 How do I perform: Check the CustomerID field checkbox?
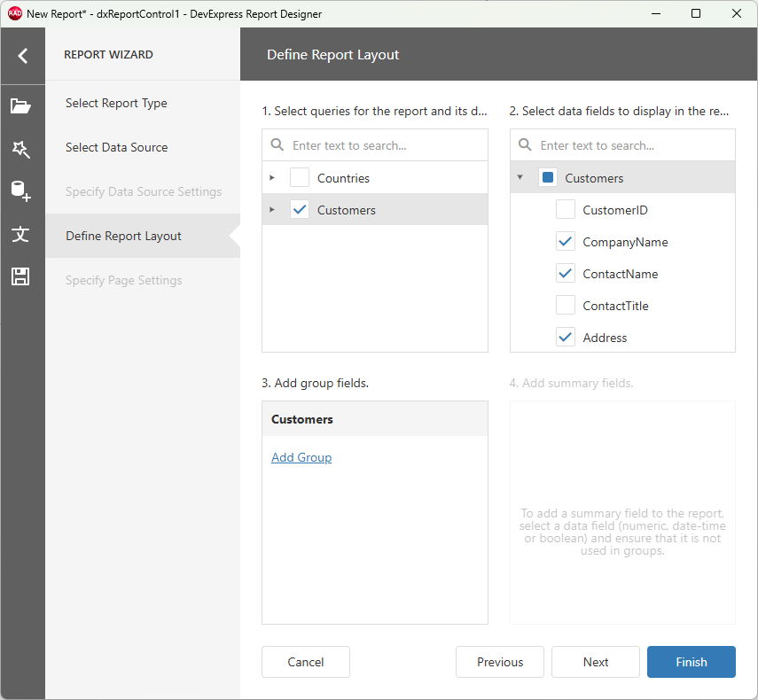click(565, 209)
